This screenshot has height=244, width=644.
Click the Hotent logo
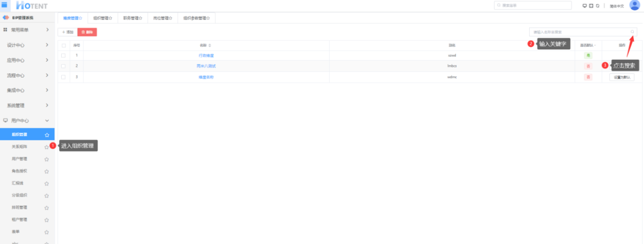[32, 5]
